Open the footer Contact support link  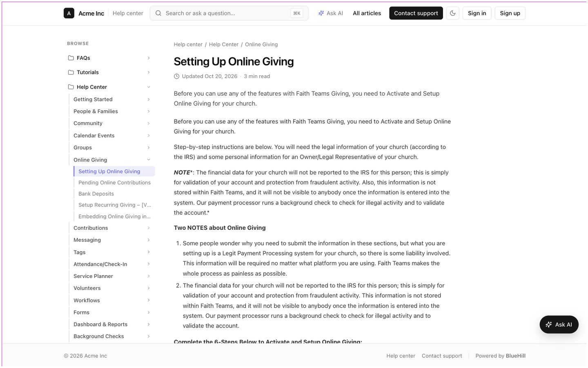[x=442, y=356]
